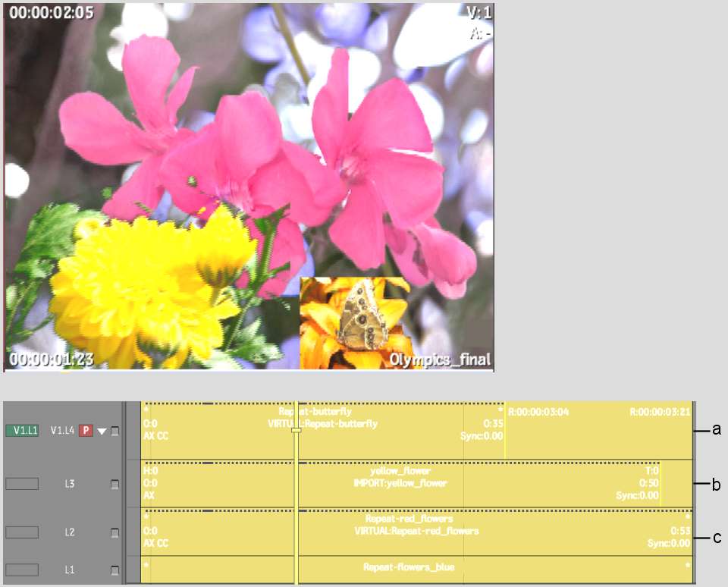Click the empty patch box for L2
The width and height of the screenshot is (728, 587).
(x=22, y=532)
